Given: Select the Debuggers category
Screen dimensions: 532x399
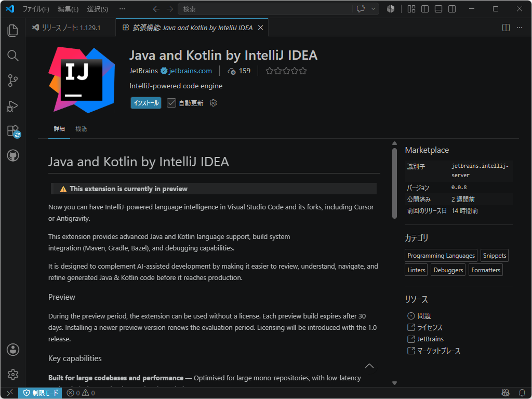Looking at the screenshot, I should click(x=448, y=270).
